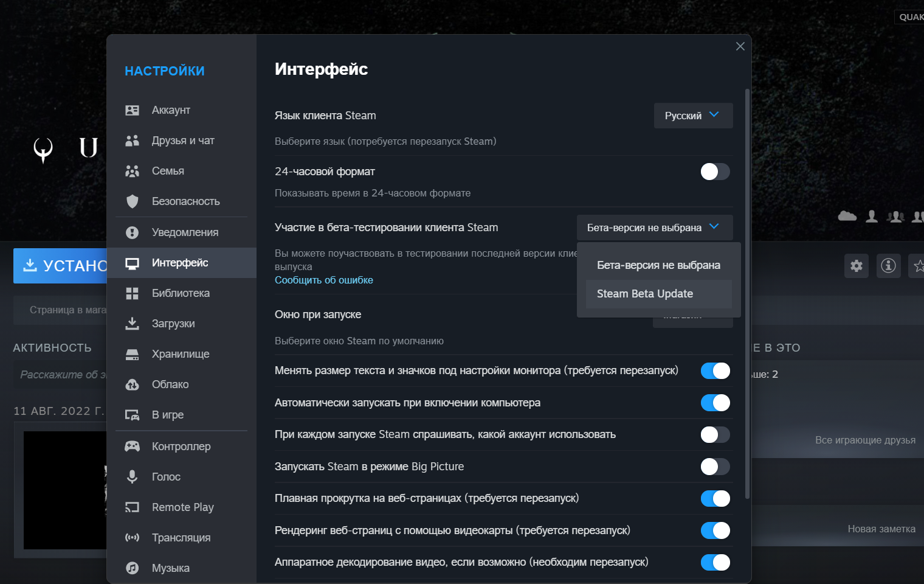The image size is (924, 584).
Task: Click the Уведомления alert icon
Action: coord(132,232)
